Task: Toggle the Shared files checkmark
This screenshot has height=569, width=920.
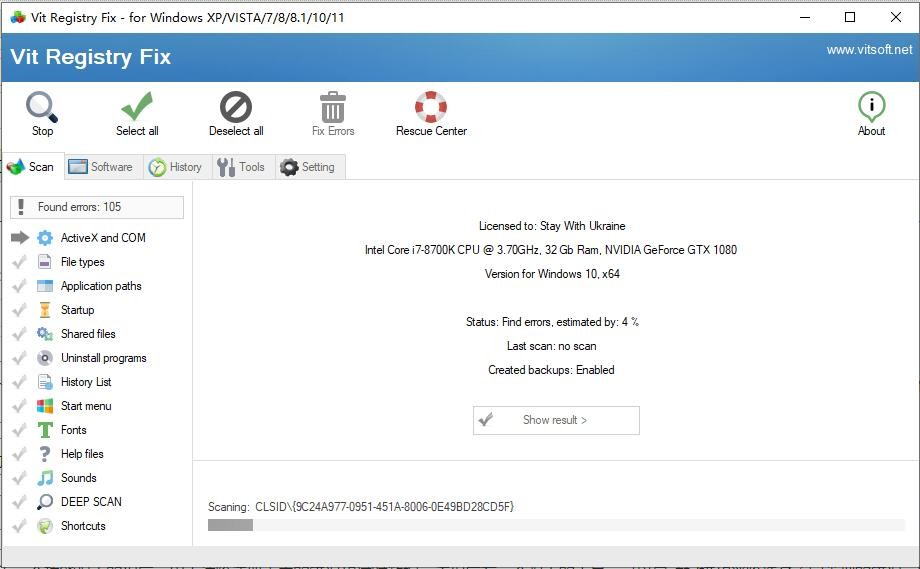Action: (x=19, y=334)
